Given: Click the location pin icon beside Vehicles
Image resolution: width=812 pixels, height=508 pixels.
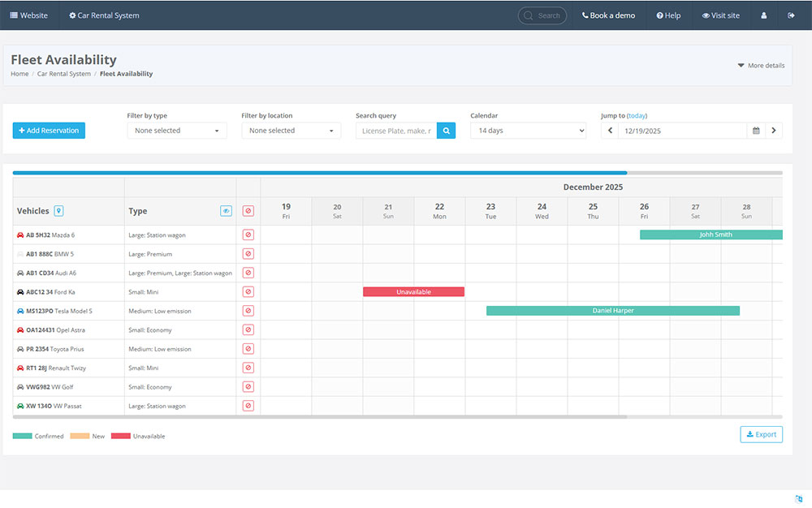Looking at the screenshot, I should 58,211.
